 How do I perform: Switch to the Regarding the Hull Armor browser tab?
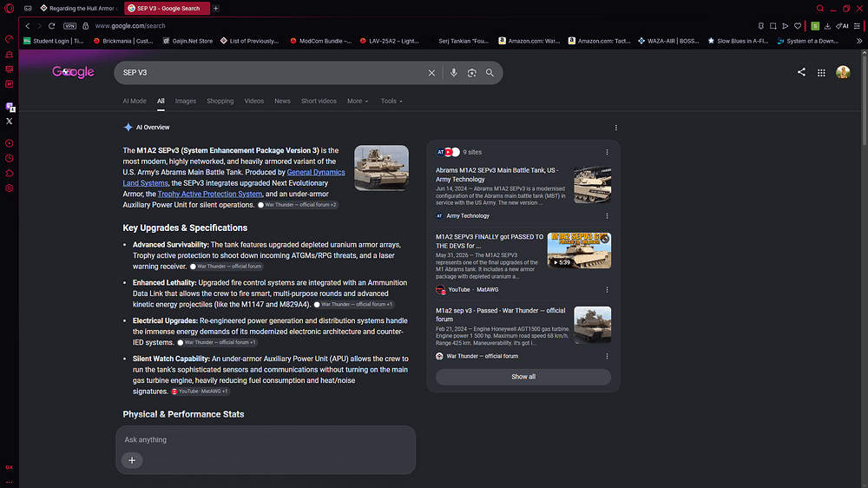pyautogui.click(x=79, y=9)
